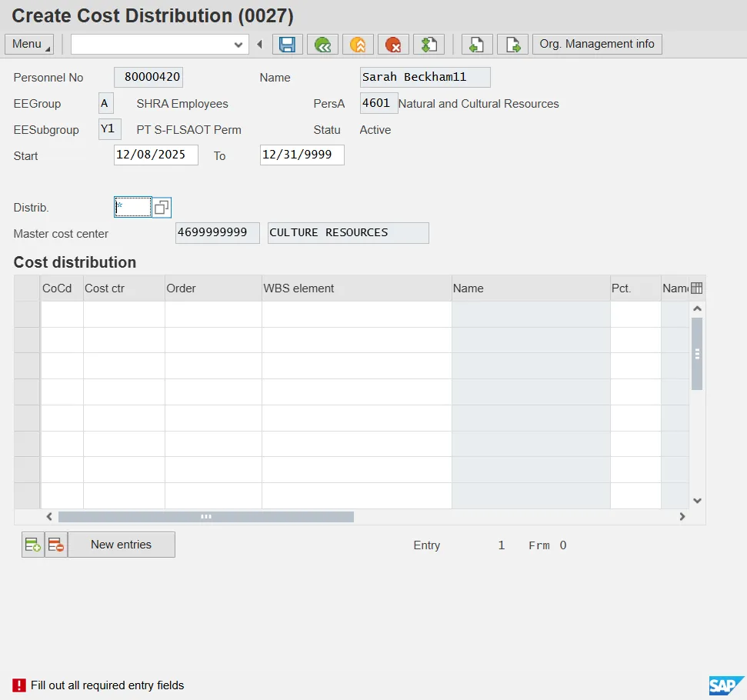Open the Menu dropdown

coord(29,45)
